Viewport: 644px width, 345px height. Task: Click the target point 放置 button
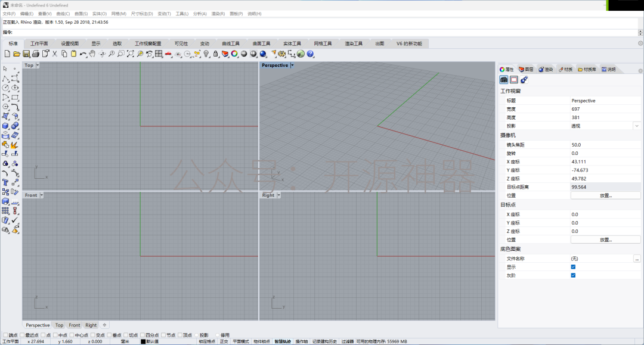coord(605,240)
